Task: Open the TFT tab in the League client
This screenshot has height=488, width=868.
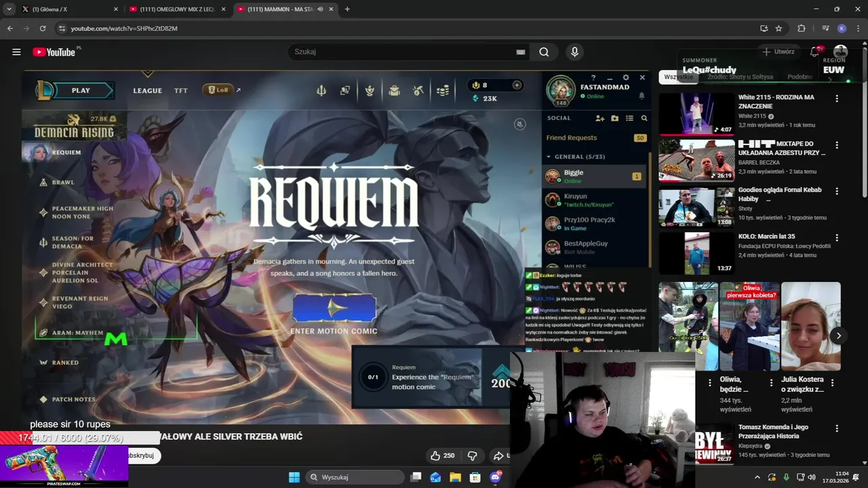Action: pos(180,90)
